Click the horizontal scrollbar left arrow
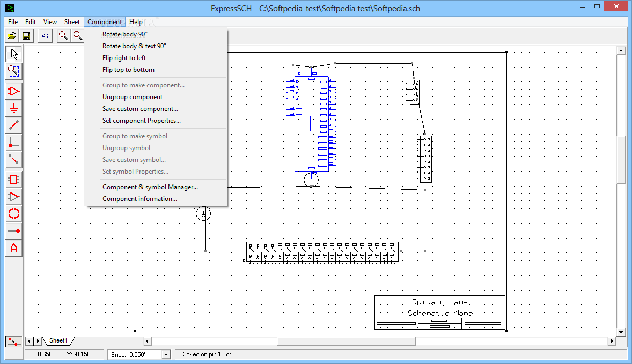This screenshot has width=632, height=364. 148,341
